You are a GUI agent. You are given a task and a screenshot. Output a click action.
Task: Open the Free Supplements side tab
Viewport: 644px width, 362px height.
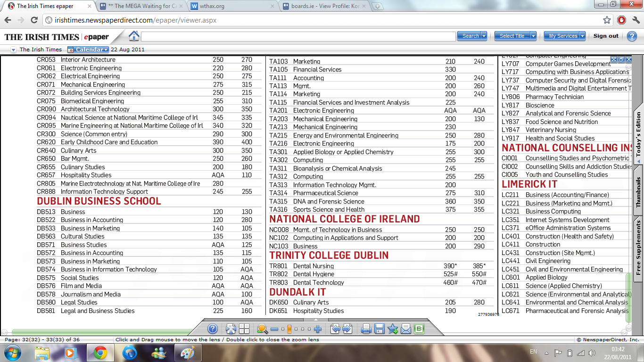pyautogui.click(x=638, y=248)
